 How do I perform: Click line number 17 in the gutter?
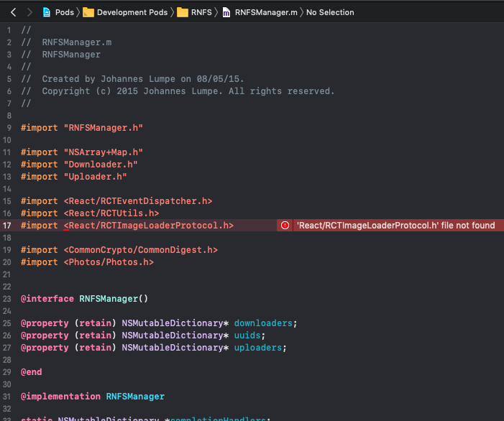coord(6,226)
